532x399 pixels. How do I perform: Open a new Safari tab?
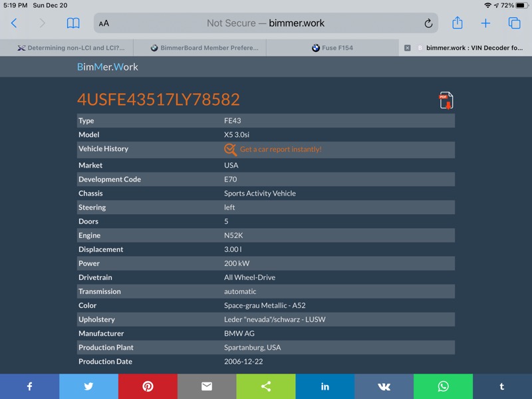pos(485,23)
